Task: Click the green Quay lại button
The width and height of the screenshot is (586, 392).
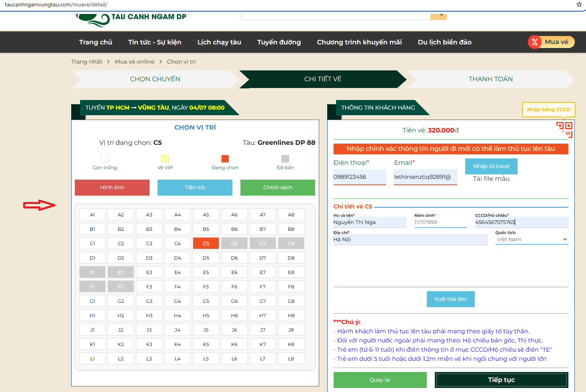Action: 380,380
